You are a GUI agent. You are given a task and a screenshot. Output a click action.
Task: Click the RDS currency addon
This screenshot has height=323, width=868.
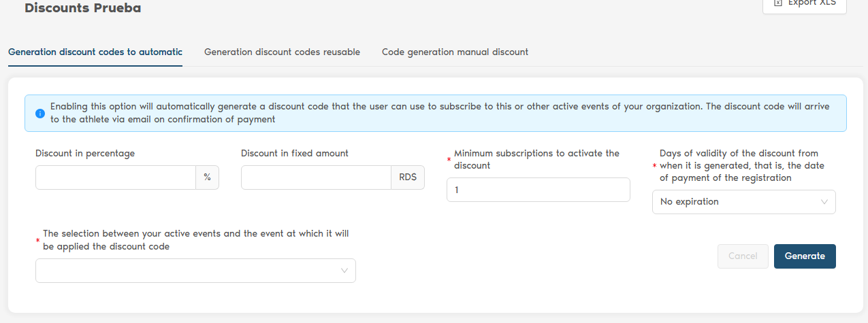(408, 177)
